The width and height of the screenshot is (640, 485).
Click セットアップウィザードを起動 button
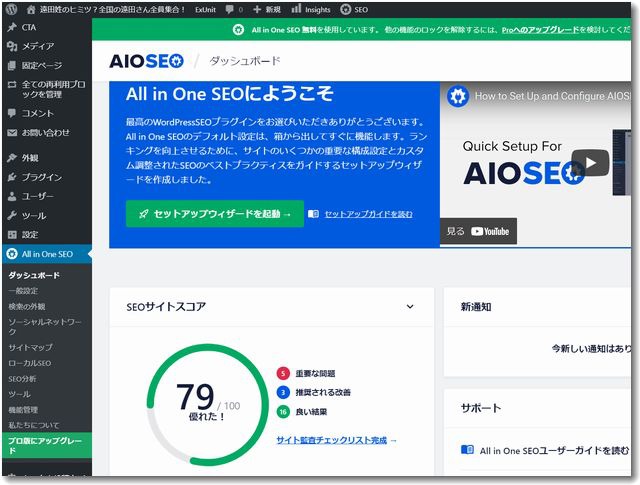pyautogui.click(x=215, y=214)
